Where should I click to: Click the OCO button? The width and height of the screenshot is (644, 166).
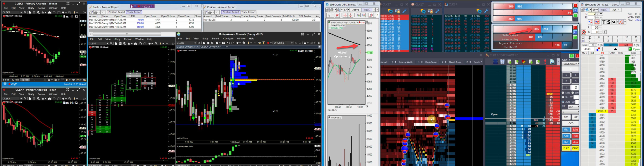[571, 123]
